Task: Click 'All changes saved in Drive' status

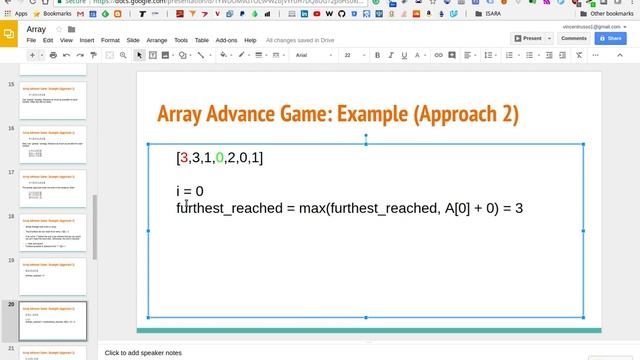Action: (300, 40)
